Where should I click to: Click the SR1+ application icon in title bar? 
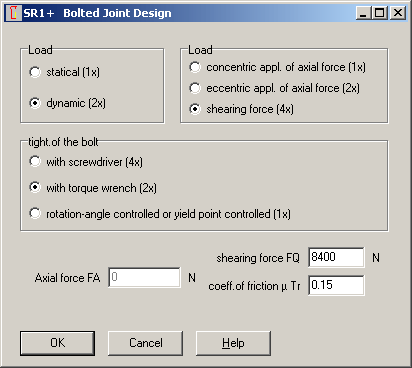14,13
